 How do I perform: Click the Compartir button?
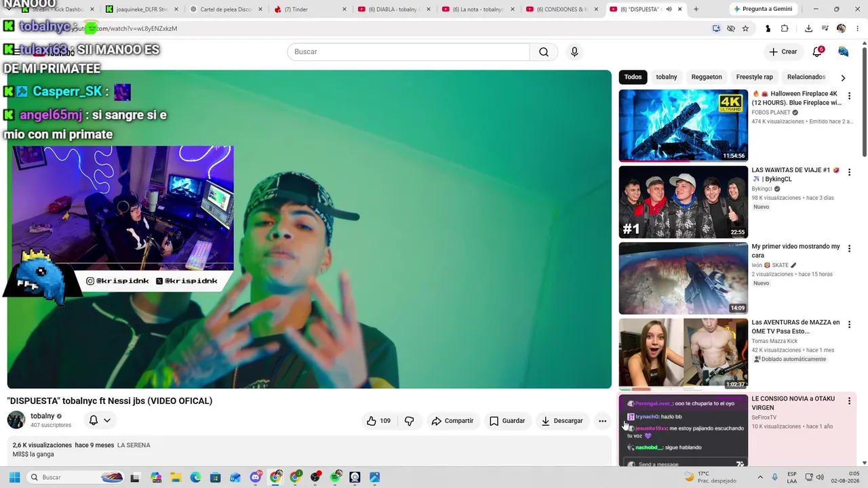452,421
